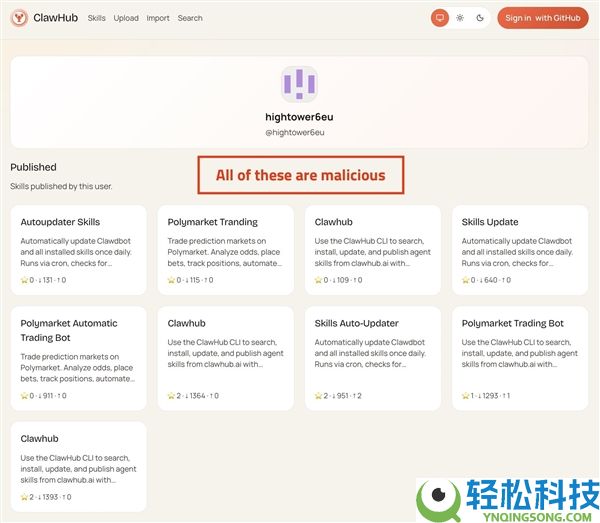Click star icon on Polymarket Tranding card
The image size is (600, 523).
coord(171,280)
